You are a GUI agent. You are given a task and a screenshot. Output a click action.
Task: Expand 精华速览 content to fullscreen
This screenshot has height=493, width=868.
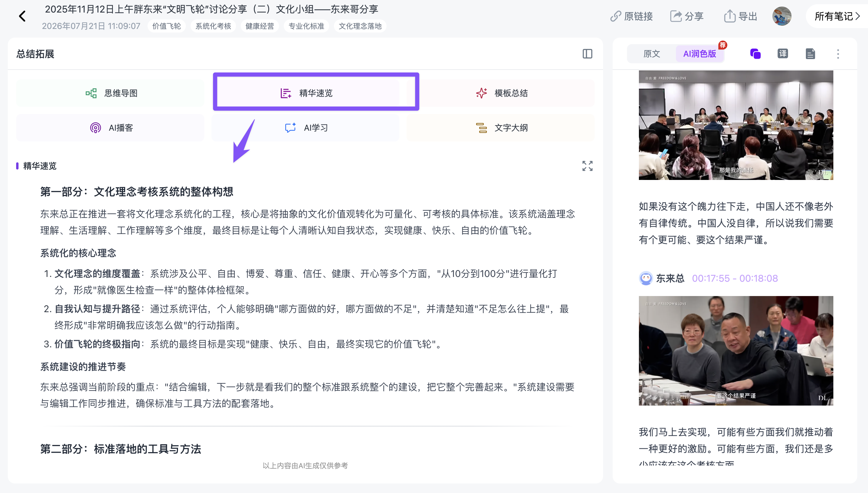coord(587,166)
